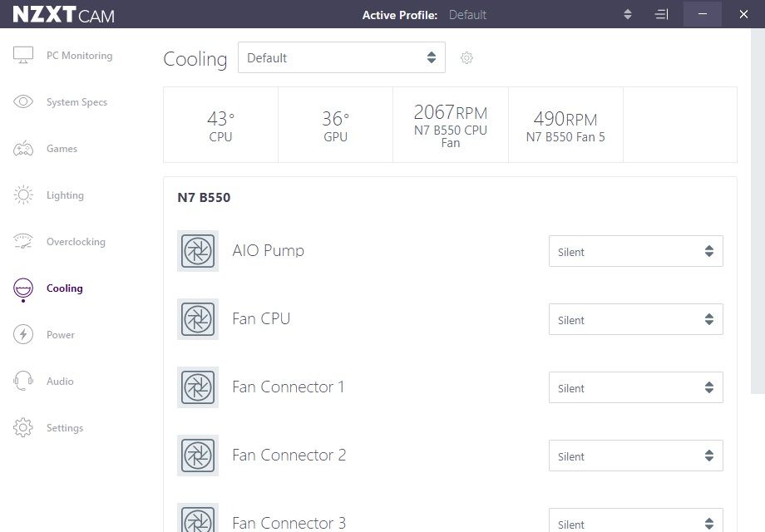Select the System Specs eye icon
The width and height of the screenshot is (765, 532).
[23, 101]
